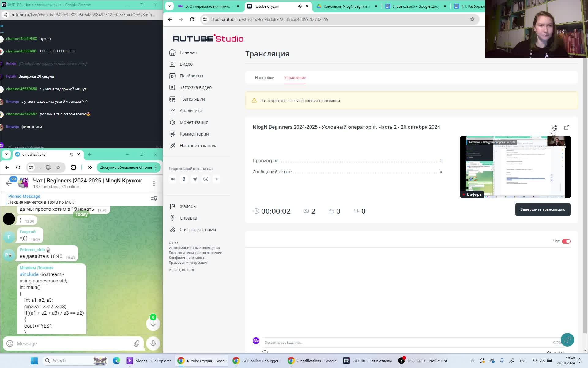Click the Telegram icon under Подписывайтесь на нас
The image size is (588, 368).
pos(195,179)
